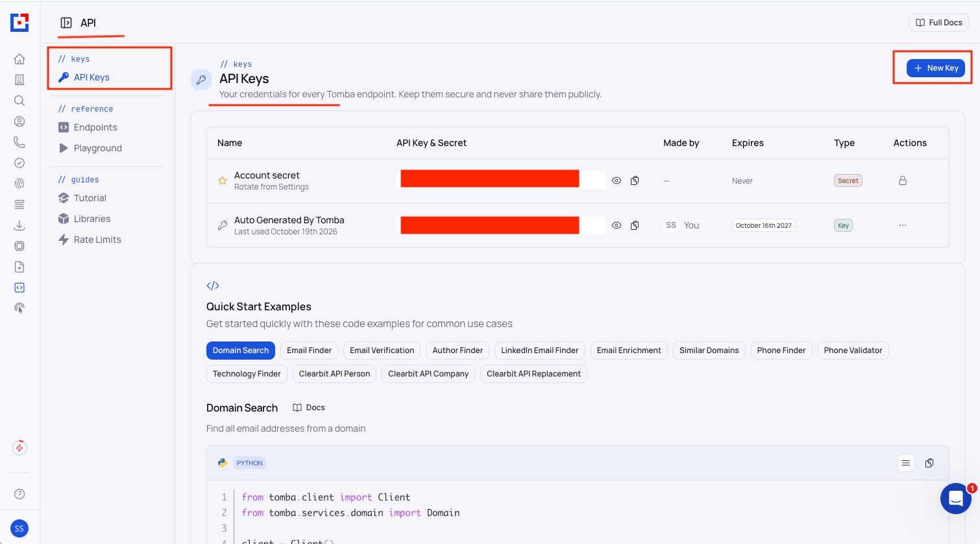
Task: Open the Tutorial guide
Action: 90,198
